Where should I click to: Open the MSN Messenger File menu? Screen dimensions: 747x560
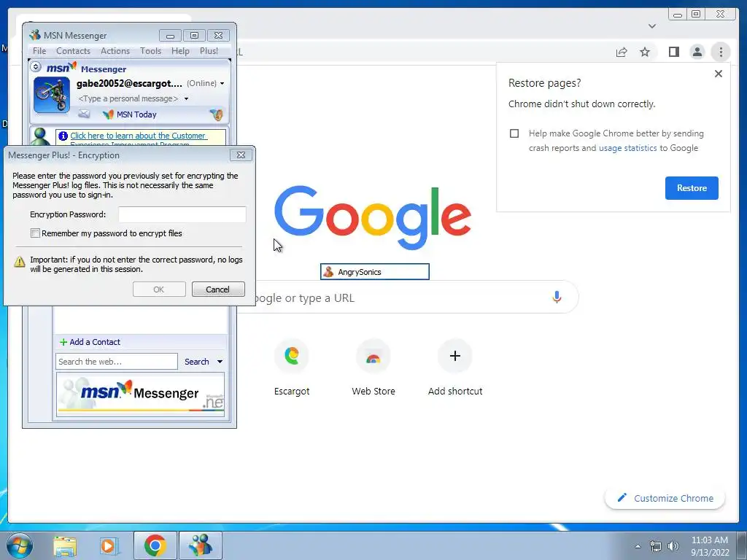click(39, 51)
